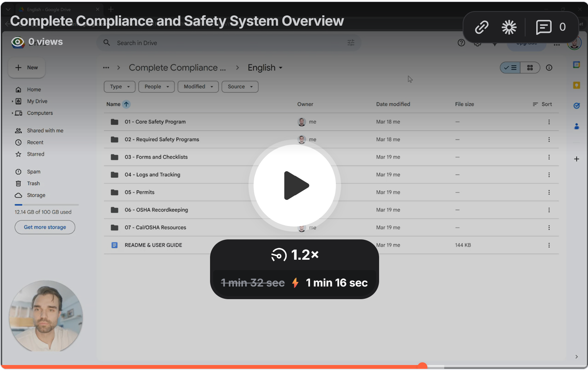Screen dimensions: 588x370
Task: Play the video with the center play button
Action: [294, 185]
